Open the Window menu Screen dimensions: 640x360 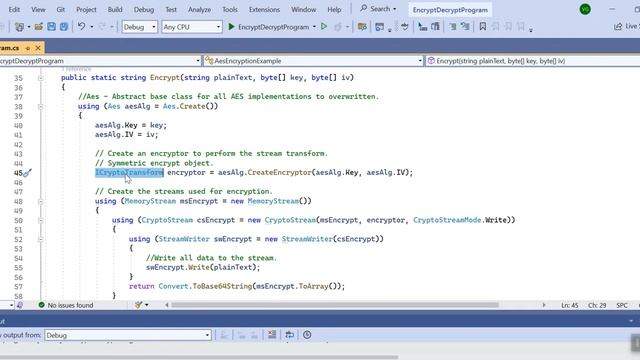[304, 9]
